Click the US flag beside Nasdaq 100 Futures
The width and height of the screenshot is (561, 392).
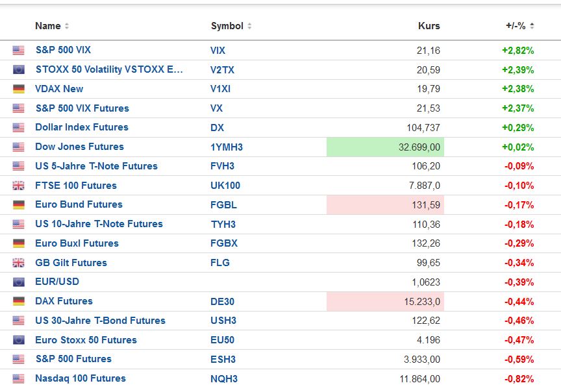[19, 378]
